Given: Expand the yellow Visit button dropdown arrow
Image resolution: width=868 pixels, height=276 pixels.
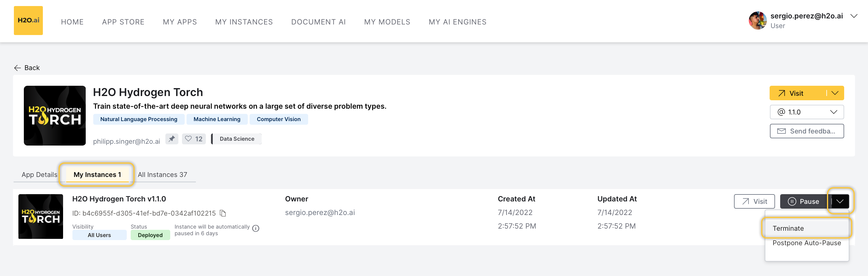Looking at the screenshot, I should click(x=835, y=93).
